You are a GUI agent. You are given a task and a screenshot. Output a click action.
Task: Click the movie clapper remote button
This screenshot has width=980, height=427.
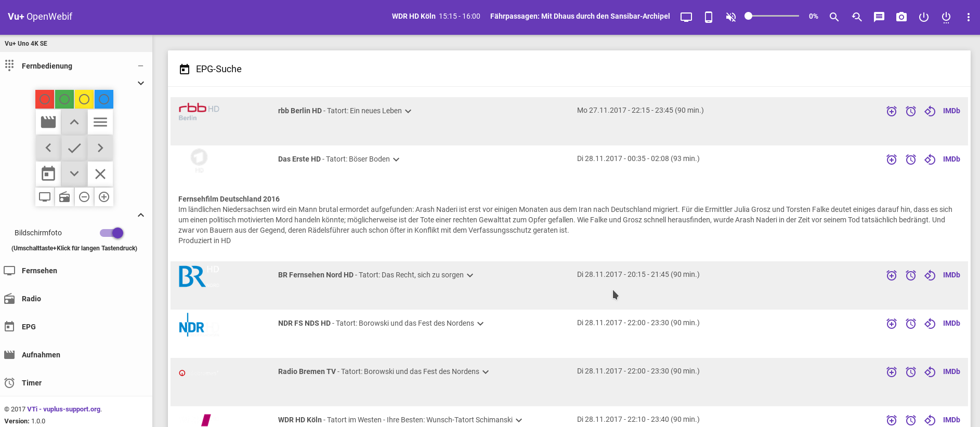48,122
